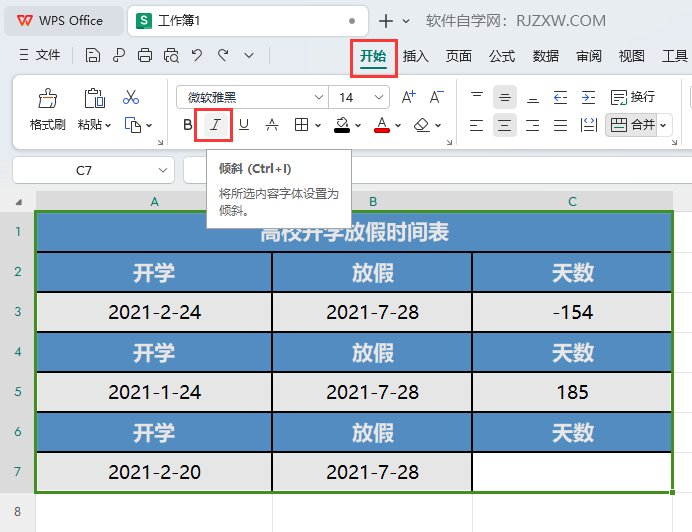
Task: Click the Export to PDF icon
Action: tap(119, 56)
